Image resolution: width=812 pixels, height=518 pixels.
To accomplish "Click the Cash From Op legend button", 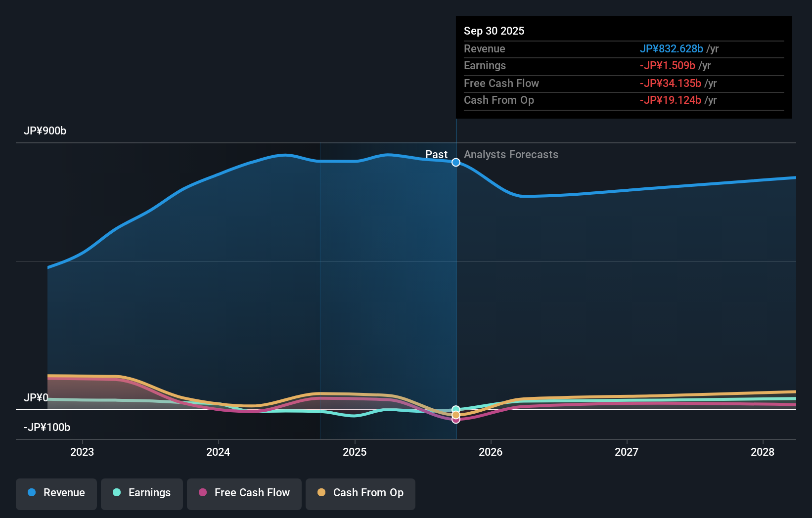I will 360,494.
